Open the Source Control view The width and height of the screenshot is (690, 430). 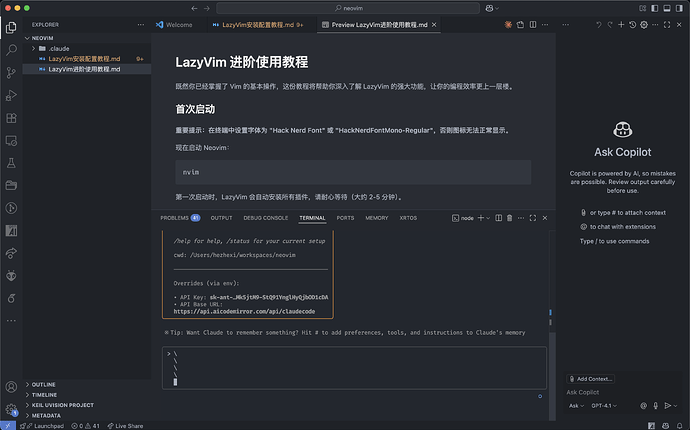pos(11,73)
